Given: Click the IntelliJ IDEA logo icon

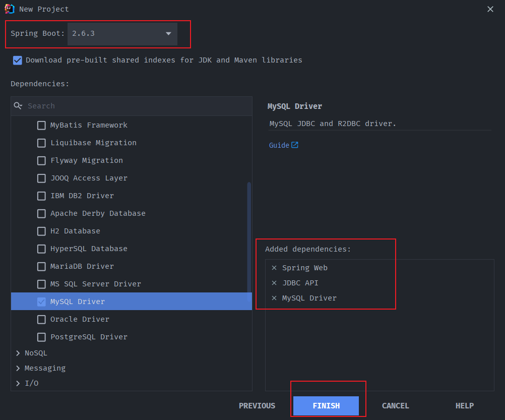Looking at the screenshot, I should coord(10,9).
